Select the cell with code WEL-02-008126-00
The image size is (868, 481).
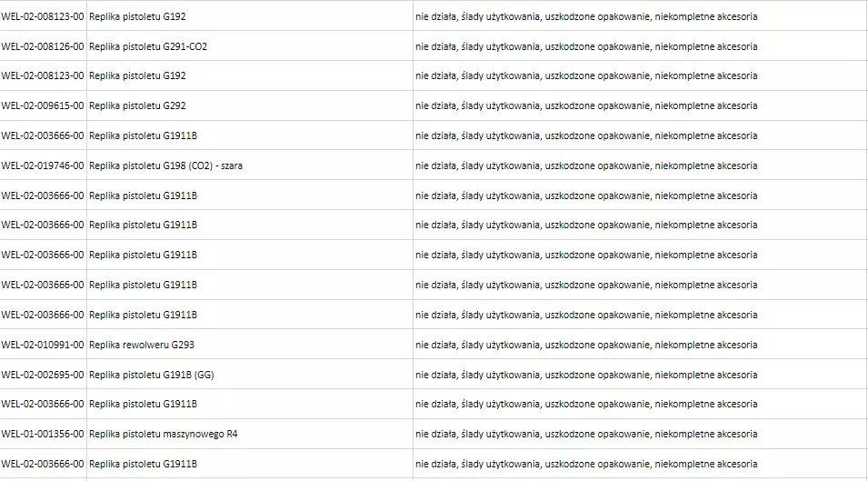tap(43, 46)
